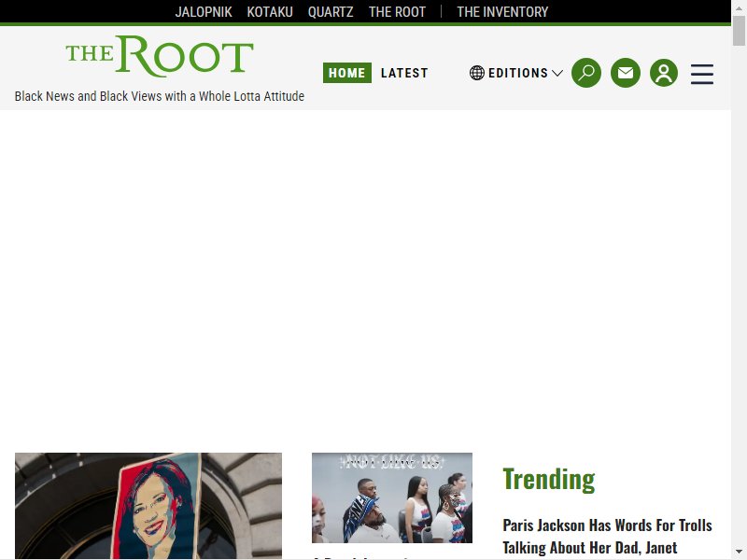The image size is (747, 560).
Task: Go to Kotaku in top bar
Action: (x=270, y=12)
